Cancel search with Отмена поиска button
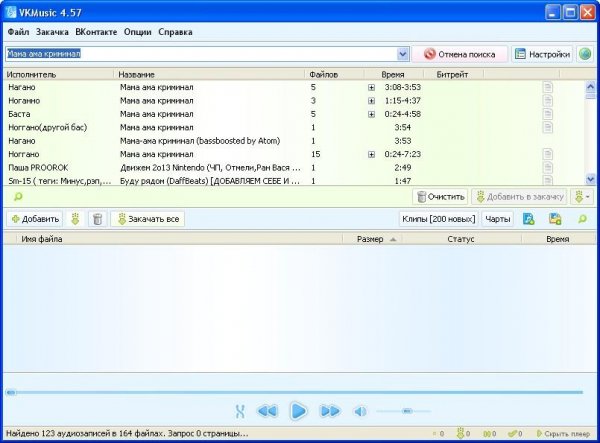Viewport: 600px width, 443px height. click(x=460, y=54)
